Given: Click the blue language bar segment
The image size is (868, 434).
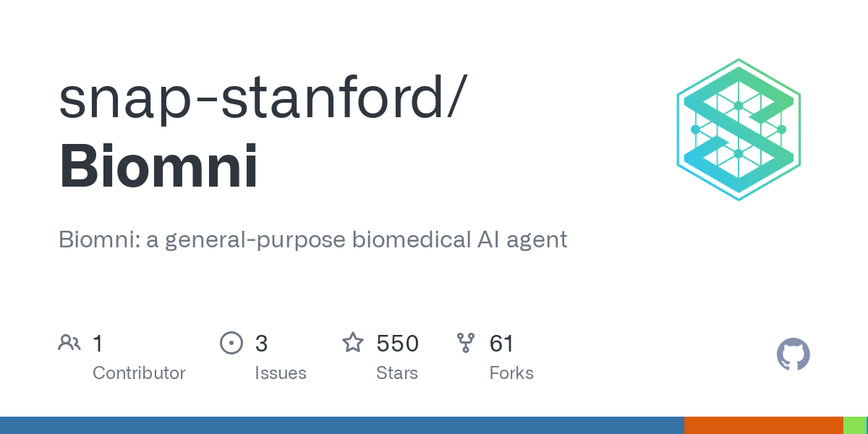Looking at the screenshot, I should click(x=342, y=425).
